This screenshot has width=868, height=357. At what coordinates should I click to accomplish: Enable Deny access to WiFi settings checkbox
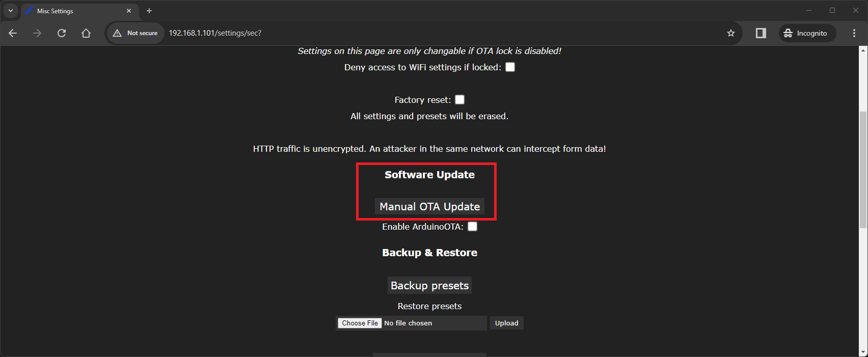(510, 67)
